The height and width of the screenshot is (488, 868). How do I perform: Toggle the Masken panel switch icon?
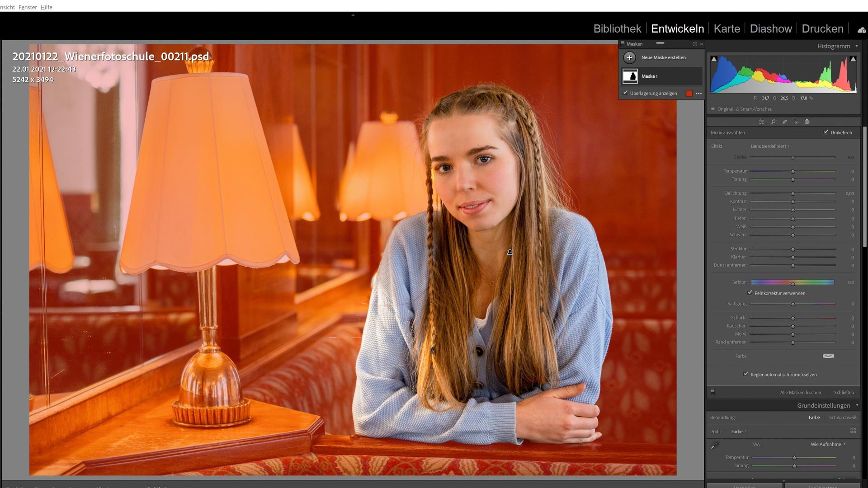tap(623, 43)
